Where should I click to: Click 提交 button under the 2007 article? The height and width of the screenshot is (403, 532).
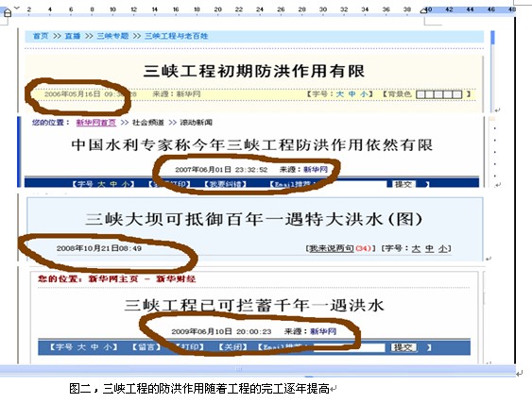(x=403, y=184)
